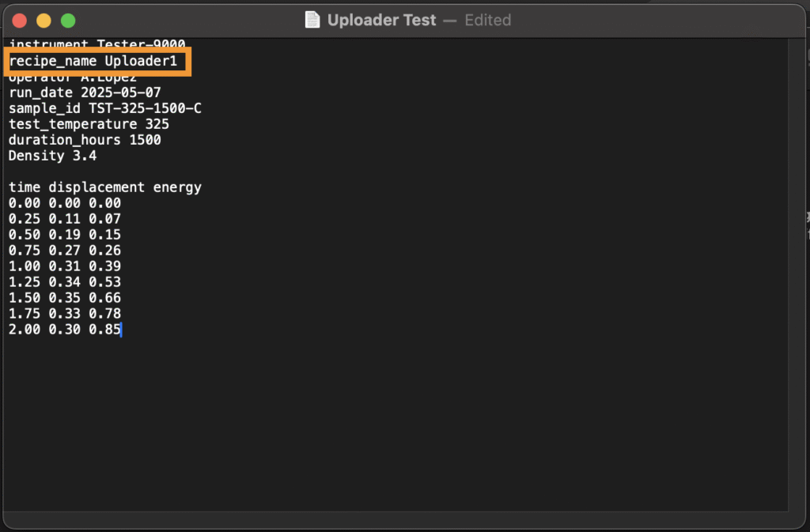Close the Uploader Test window
The width and height of the screenshot is (810, 532).
point(20,21)
